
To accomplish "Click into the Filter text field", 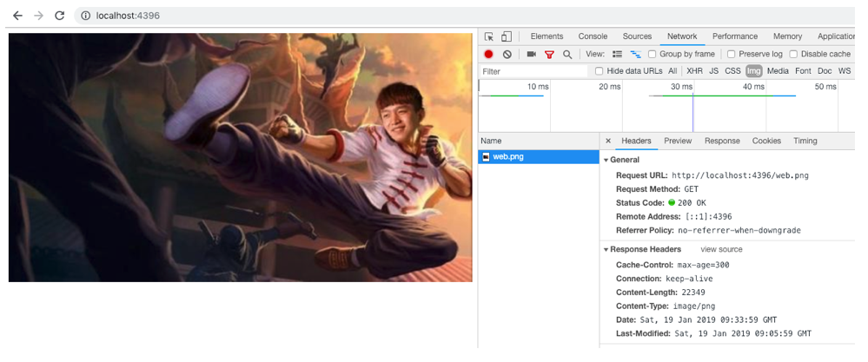I will point(533,71).
